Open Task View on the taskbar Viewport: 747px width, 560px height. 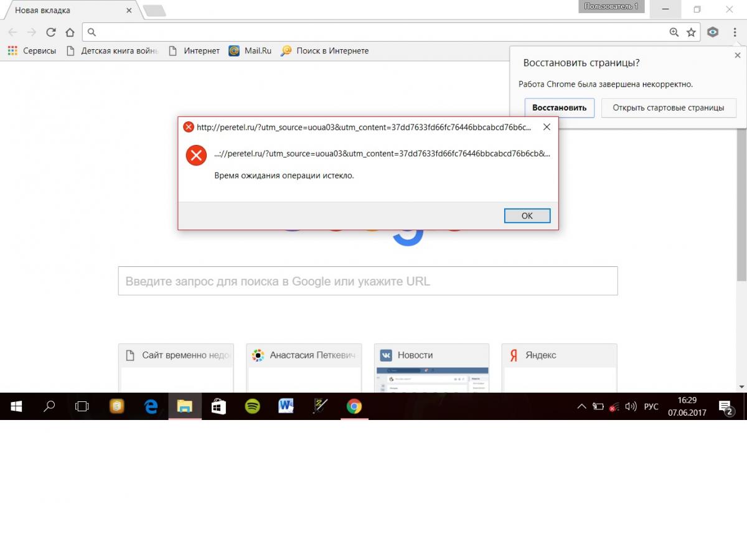pyautogui.click(x=82, y=406)
